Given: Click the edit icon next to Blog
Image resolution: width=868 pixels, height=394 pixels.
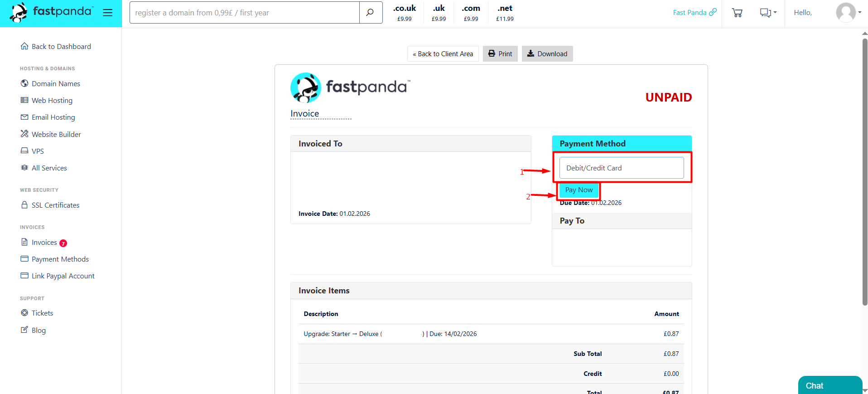Looking at the screenshot, I should 24,330.
